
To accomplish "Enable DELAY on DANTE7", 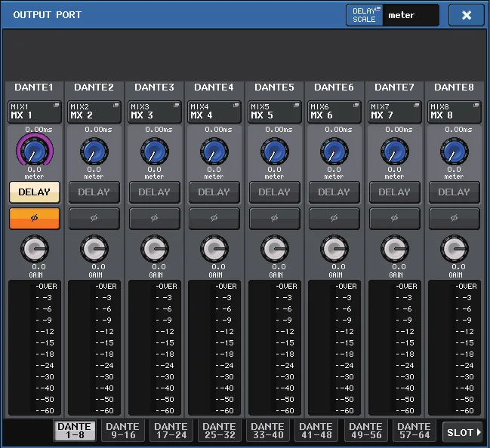I will 394,192.
